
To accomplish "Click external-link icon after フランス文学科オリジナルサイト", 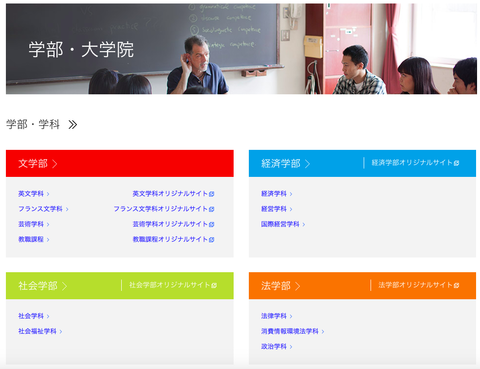I will (x=211, y=209).
